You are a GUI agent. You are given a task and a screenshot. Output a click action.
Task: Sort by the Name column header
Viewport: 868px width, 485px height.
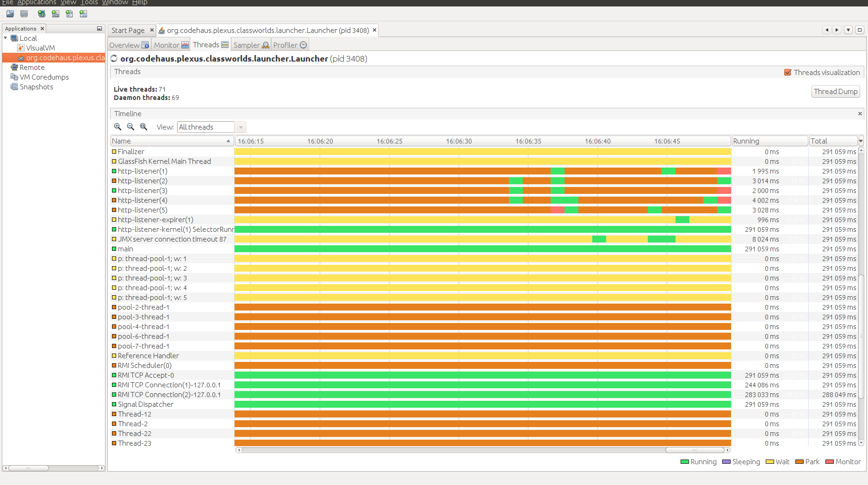(172, 141)
